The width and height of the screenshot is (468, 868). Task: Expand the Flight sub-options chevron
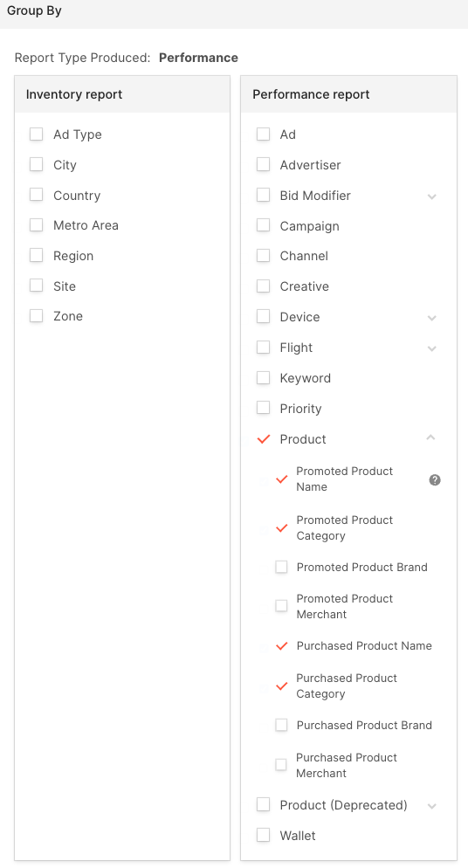coord(432,348)
